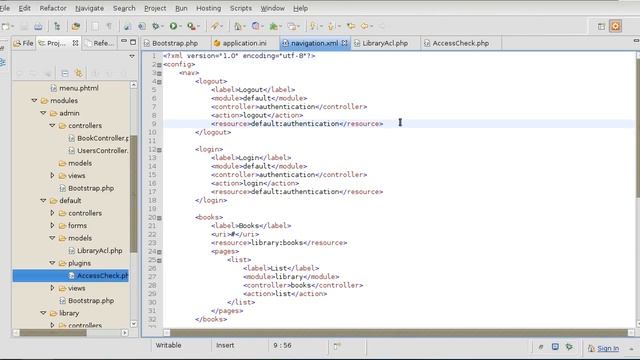Collapse the library folder
The image size is (640, 360).
[x=43, y=313]
